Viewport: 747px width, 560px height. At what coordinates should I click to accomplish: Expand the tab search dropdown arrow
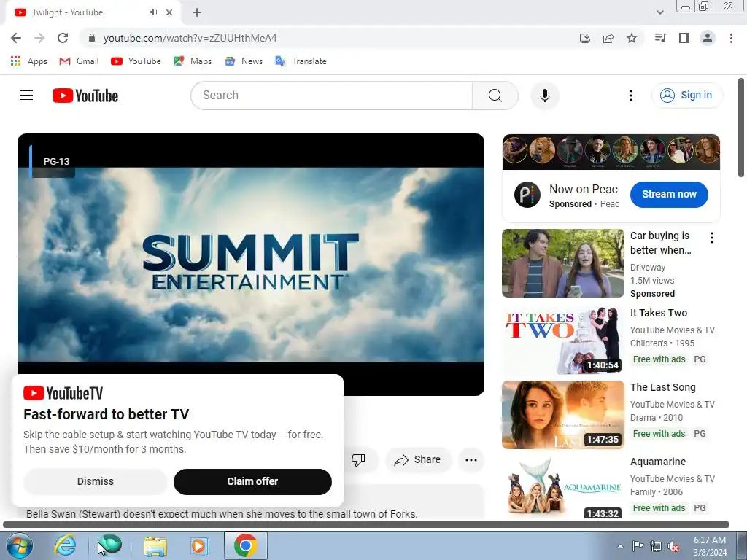tap(659, 12)
